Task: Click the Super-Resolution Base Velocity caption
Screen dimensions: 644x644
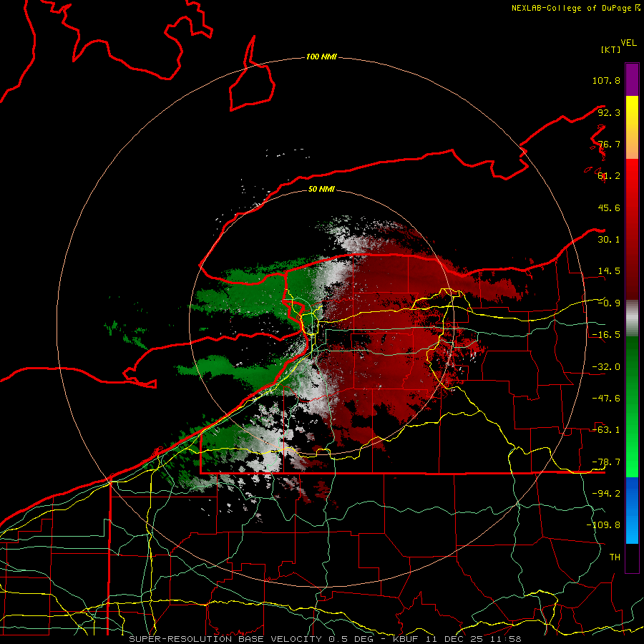Action: tap(325, 639)
